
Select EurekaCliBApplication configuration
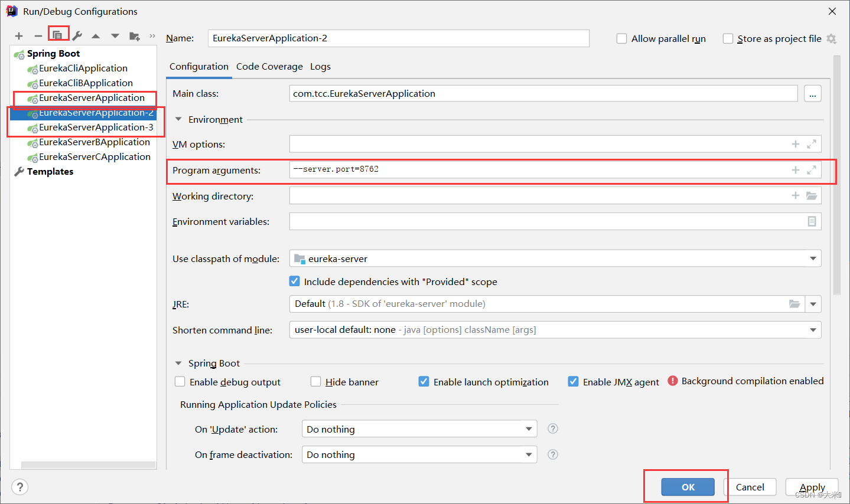pos(86,83)
